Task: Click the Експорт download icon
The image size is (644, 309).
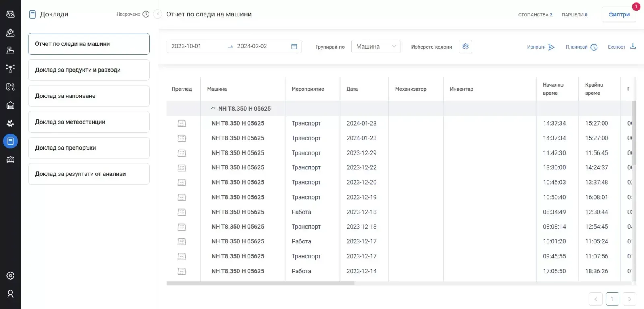Action: (x=633, y=46)
